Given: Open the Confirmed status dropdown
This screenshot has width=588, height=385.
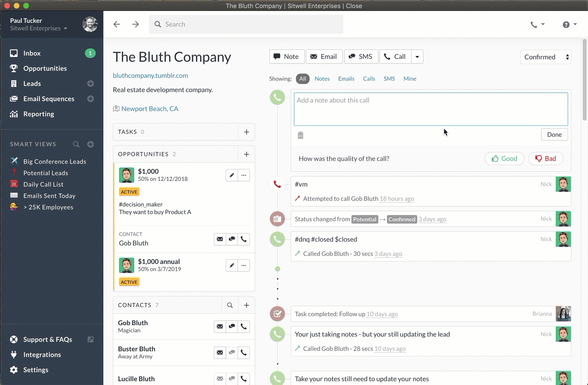Looking at the screenshot, I should pos(546,57).
